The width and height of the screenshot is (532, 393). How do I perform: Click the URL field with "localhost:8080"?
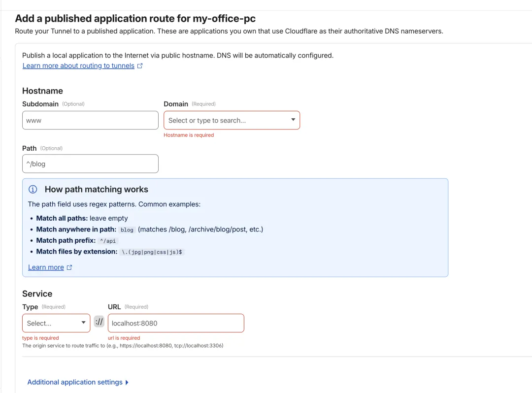[176, 323]
